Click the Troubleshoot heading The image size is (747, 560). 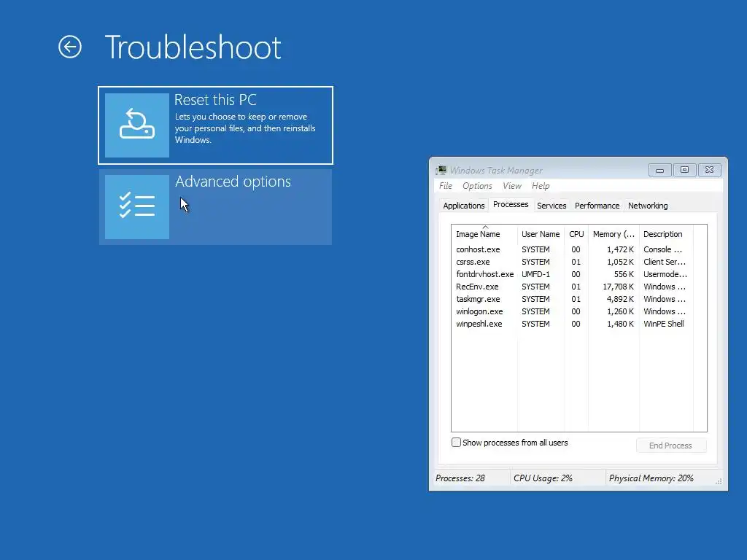point(193,47)
